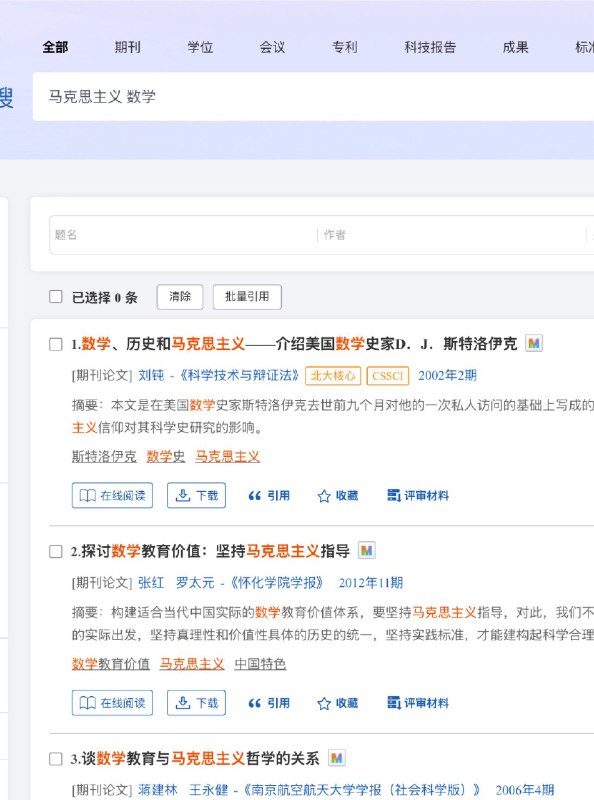
Task: Tick the select-all checkbox beside 已选择 0 条
Action: coord(56,296)
